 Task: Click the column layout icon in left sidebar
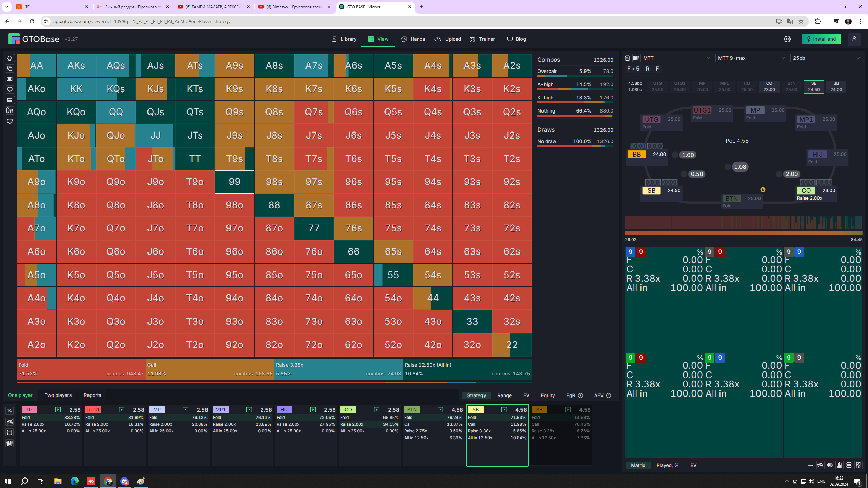[x=9, y=79]
